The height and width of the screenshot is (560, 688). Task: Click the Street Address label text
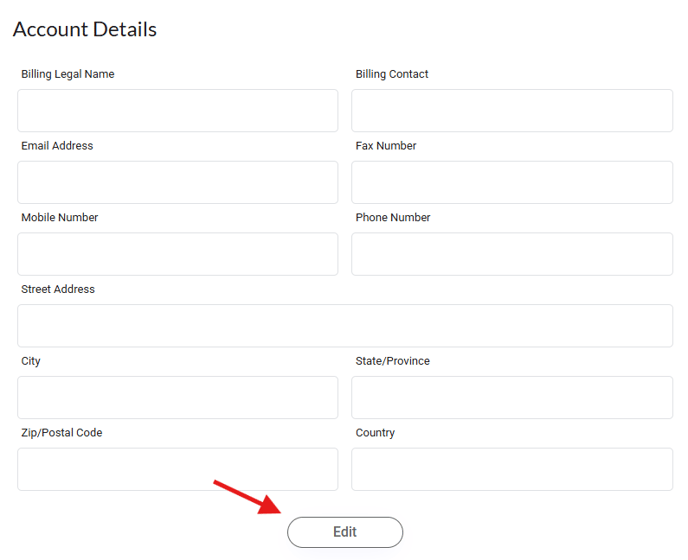tap(58, 289)
